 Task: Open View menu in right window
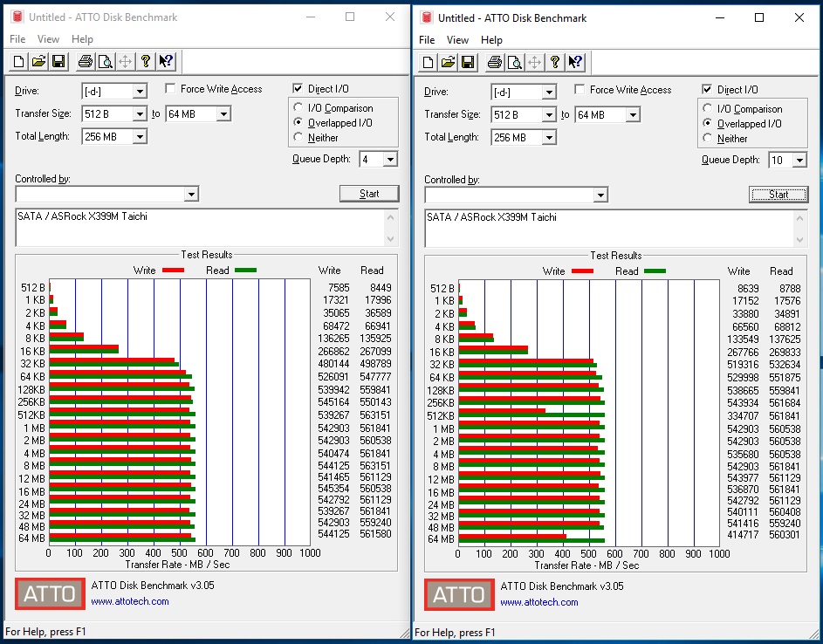coord(457,40)
